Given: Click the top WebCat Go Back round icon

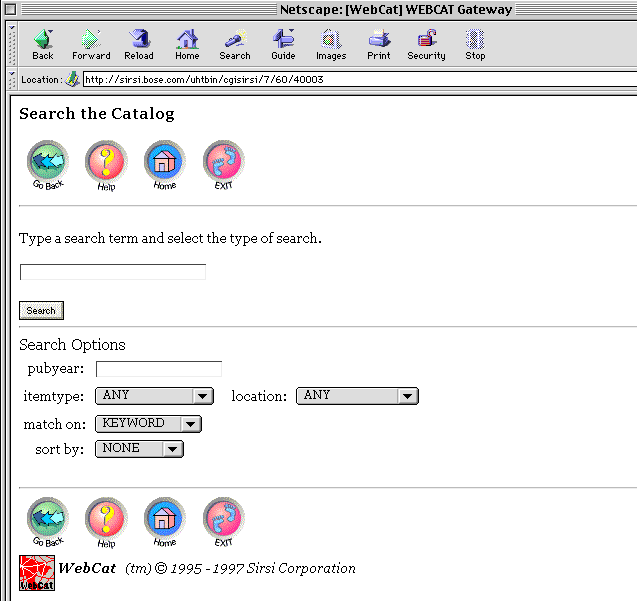Looking at the screenshot, I should [x=47, y=163].
